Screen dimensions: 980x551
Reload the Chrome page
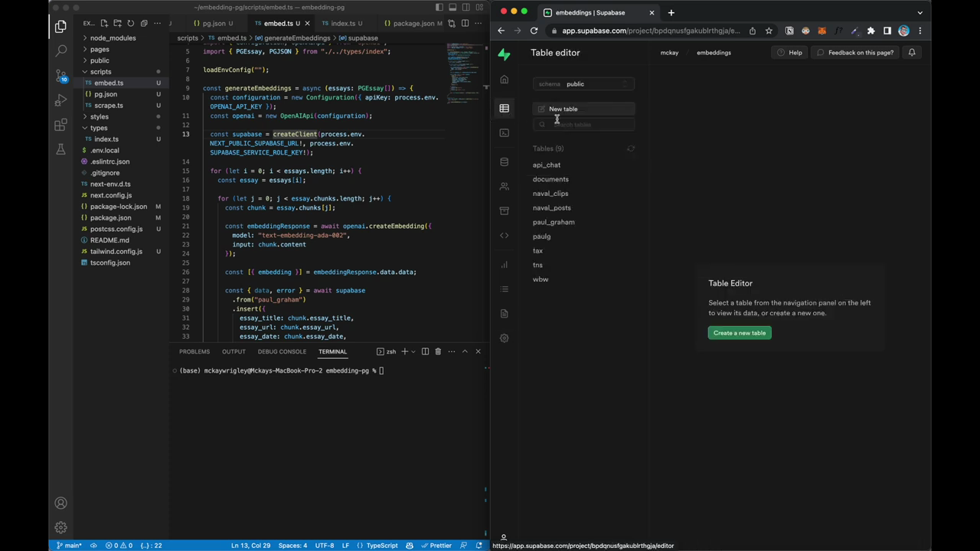click(x=534, y=31)
